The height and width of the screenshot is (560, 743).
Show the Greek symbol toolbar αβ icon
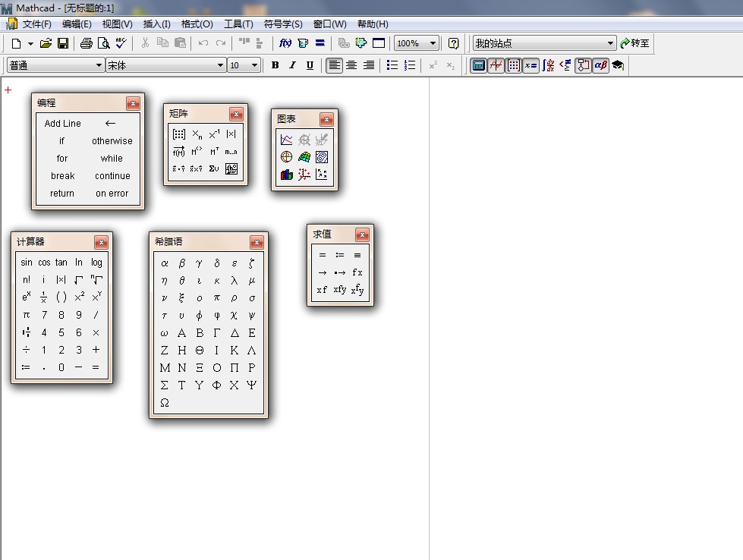click(x=600, y=65)
